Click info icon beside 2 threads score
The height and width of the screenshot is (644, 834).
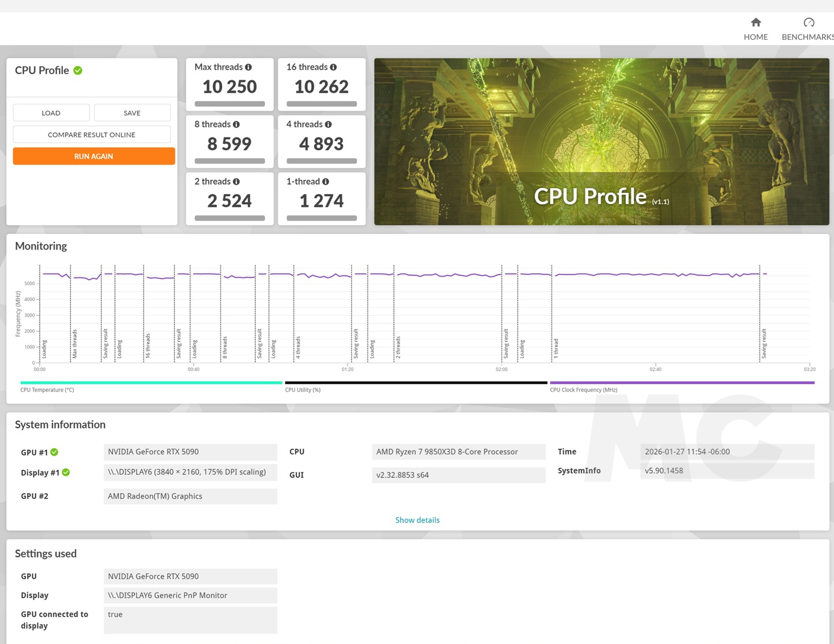(237, 181)
